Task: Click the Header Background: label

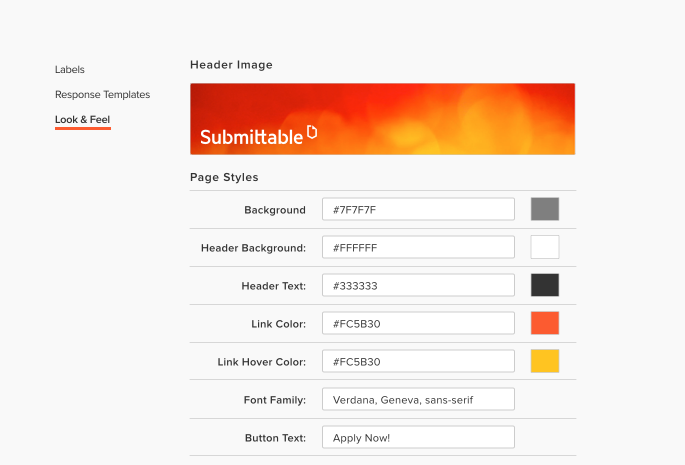Action: (253, 248)
